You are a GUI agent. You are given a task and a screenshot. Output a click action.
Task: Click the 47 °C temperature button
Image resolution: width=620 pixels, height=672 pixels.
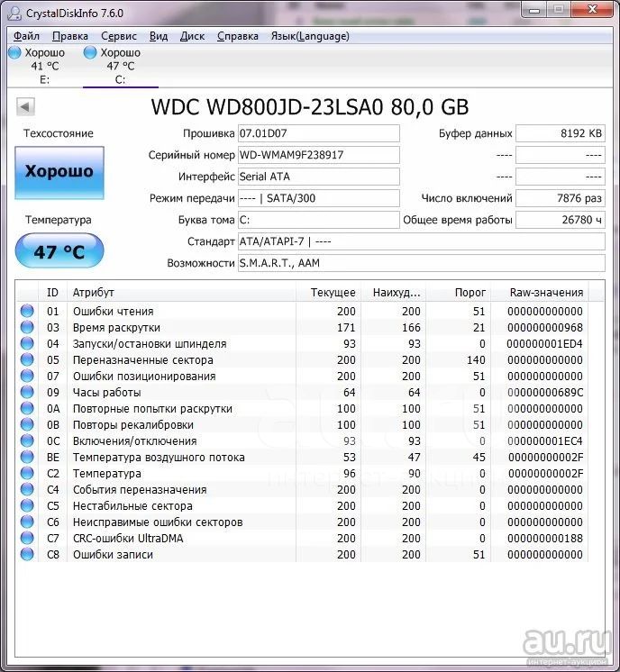[59, 250]
